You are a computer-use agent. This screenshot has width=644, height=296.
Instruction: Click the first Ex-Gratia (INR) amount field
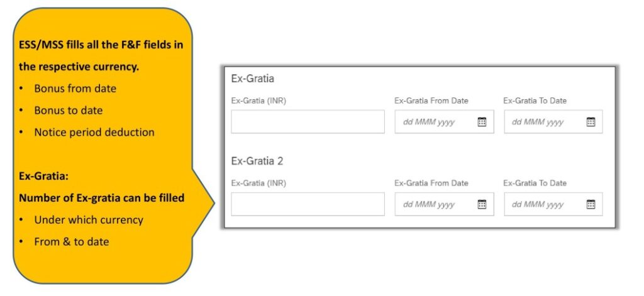(x=308, y=121)
